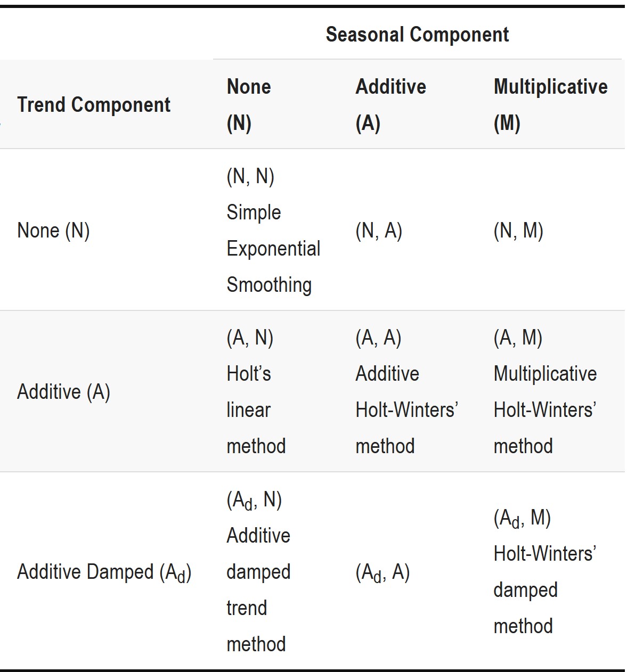Select the (N, A) cell
627x672 pixels.
pos(378,231)
